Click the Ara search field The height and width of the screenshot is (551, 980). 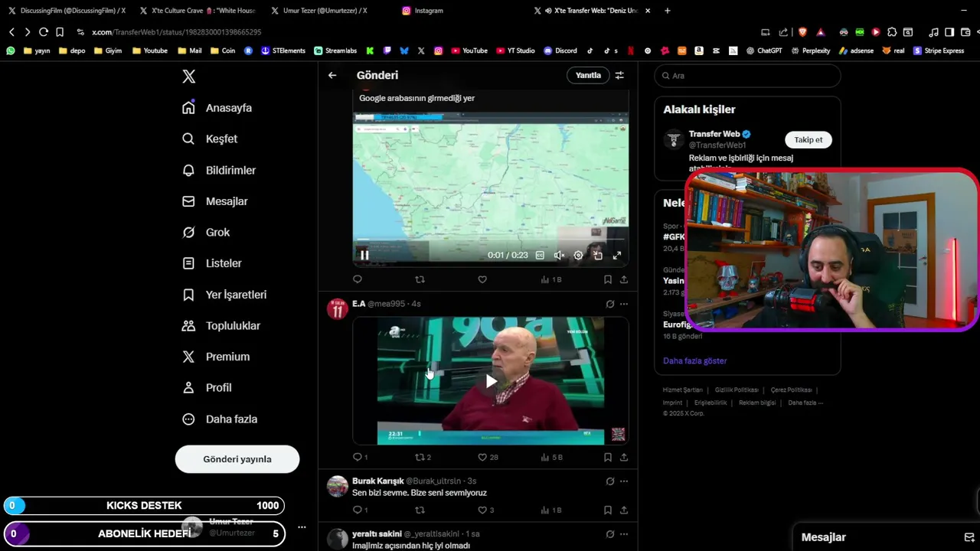pos(747,76)
